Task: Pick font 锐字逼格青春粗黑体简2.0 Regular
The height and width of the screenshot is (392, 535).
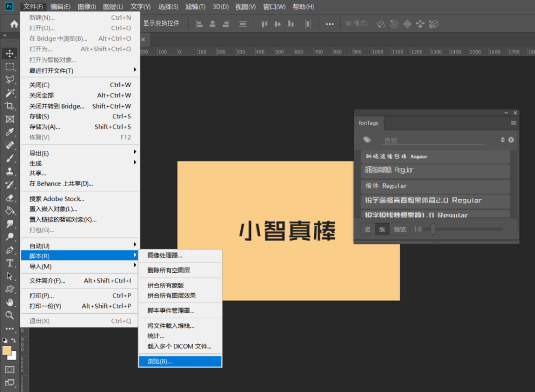Action: pos(435,201)
